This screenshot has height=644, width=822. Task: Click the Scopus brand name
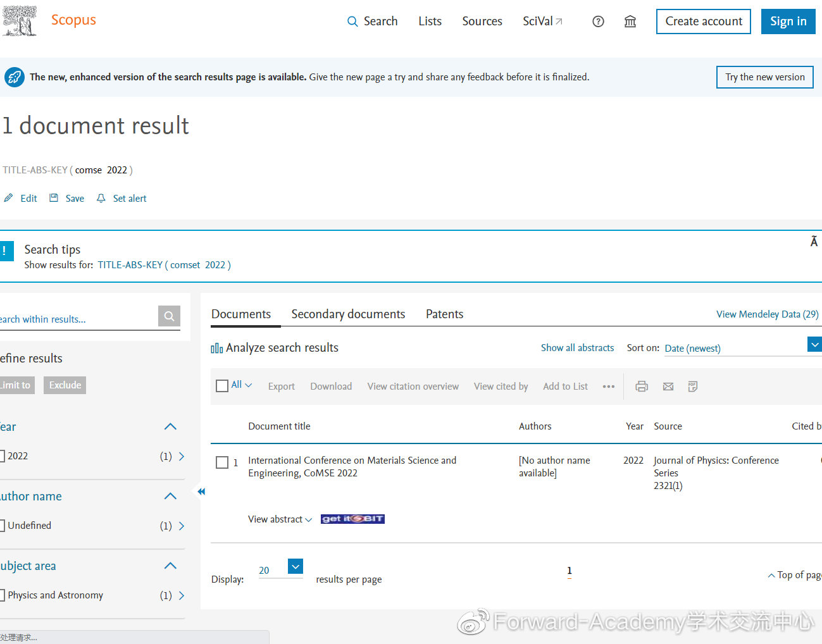point(73,20)
